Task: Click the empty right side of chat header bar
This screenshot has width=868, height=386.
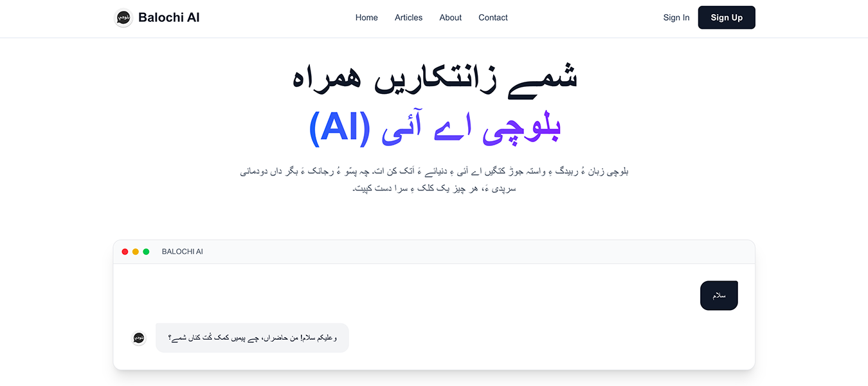Action: 579,252
